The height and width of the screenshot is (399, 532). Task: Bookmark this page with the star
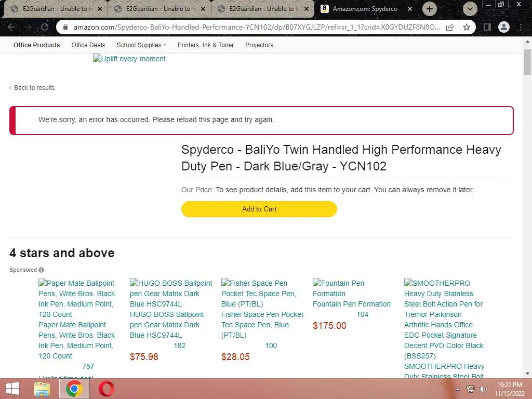[x=467, y=27]
